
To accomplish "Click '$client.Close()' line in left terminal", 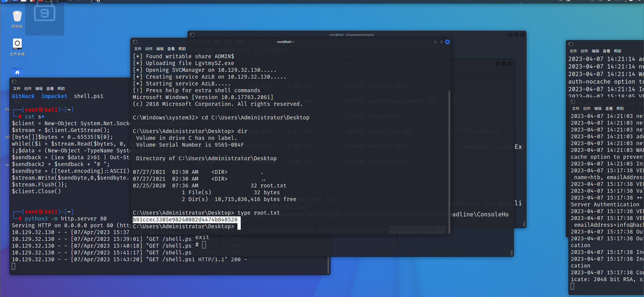I will 36,191.
